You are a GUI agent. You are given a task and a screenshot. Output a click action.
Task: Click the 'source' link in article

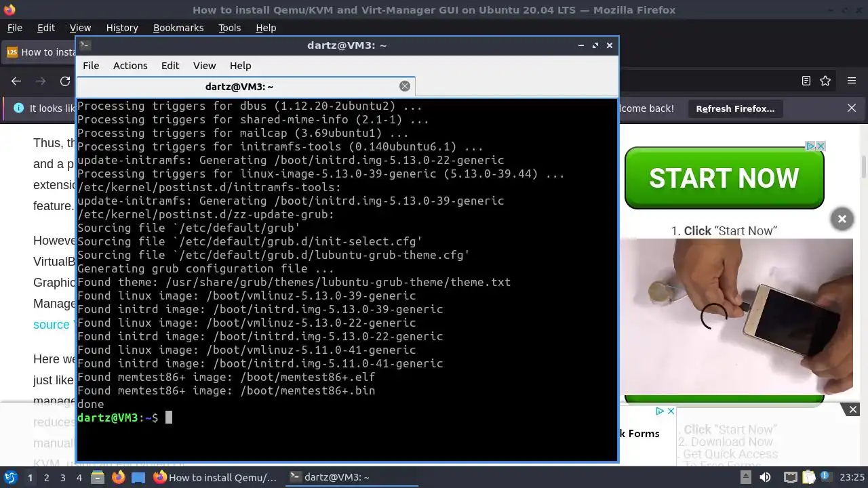(x=52, y=325)
